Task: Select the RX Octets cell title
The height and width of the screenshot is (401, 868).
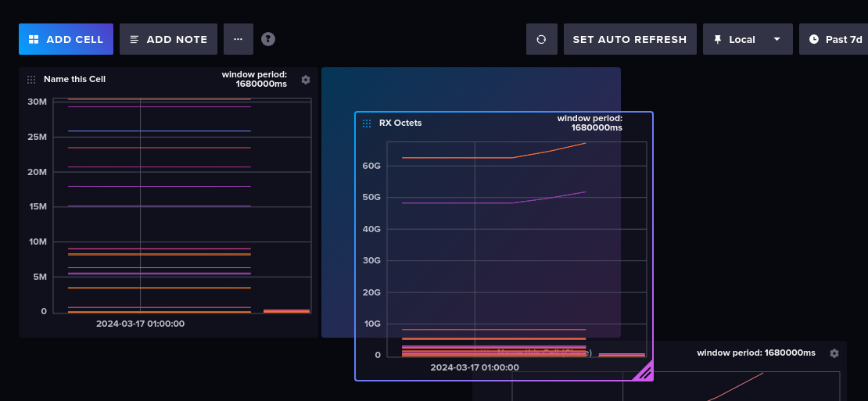Action: tap(400, 123)
